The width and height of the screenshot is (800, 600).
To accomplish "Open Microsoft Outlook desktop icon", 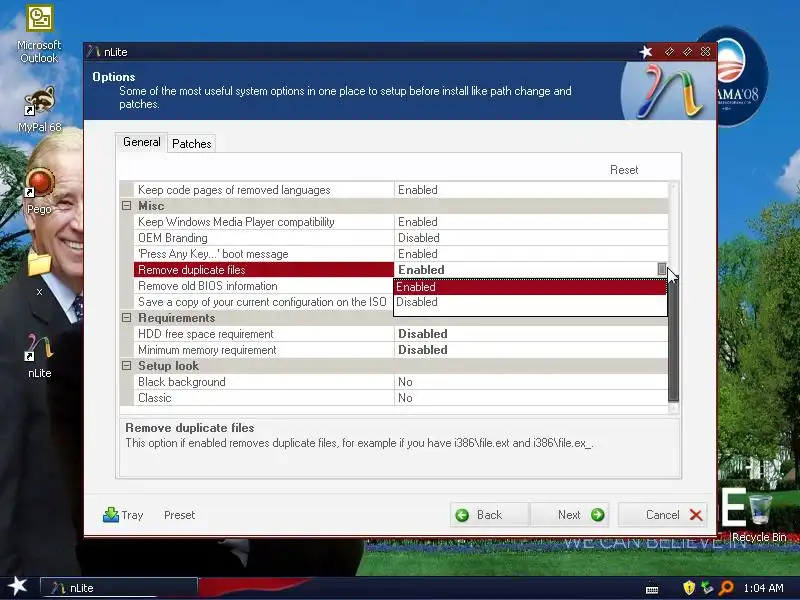I will 39,34.
